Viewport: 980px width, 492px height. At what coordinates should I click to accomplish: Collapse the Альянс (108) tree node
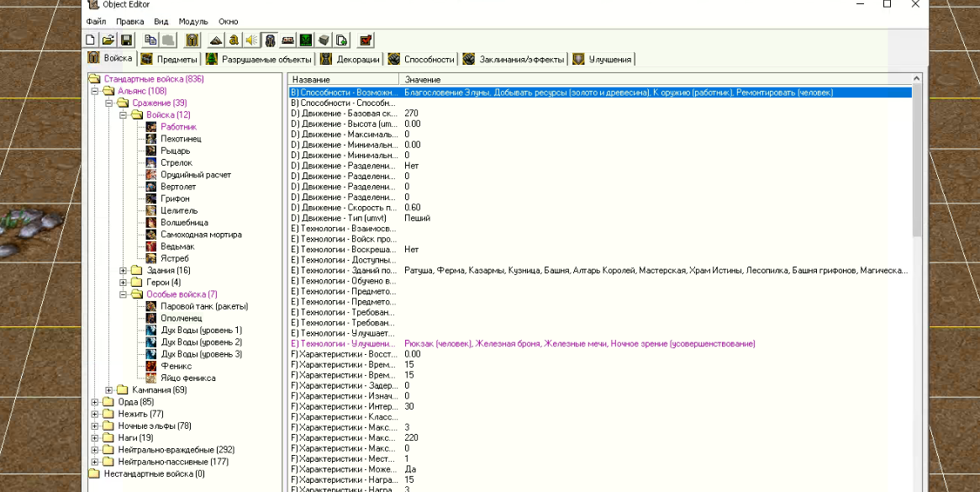(95, 91)
